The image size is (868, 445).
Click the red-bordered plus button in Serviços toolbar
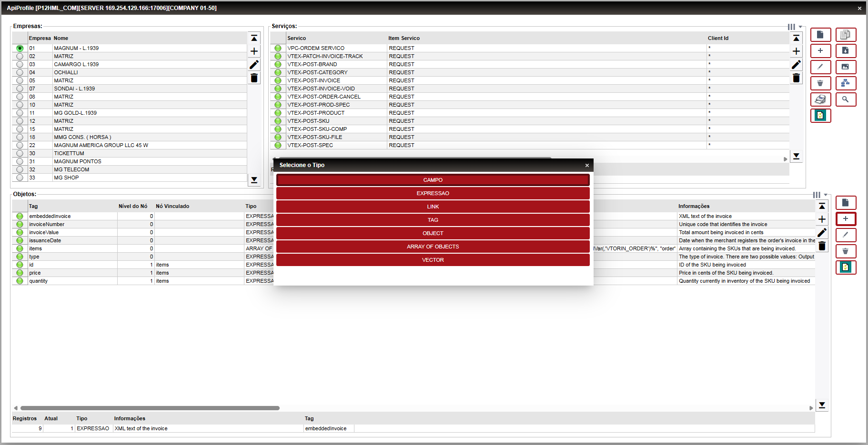point(820,51)
